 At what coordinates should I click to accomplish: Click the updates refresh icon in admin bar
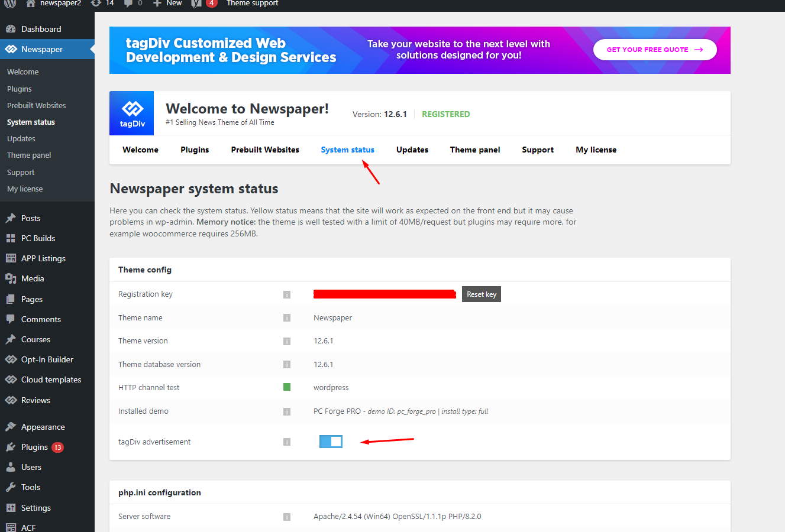pos(96,3)
